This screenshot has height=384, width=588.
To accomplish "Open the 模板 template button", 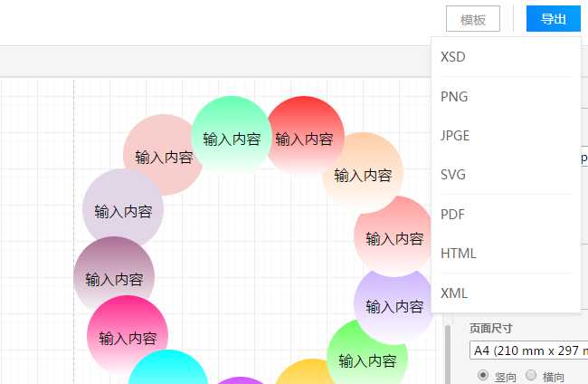I will 473,19.
